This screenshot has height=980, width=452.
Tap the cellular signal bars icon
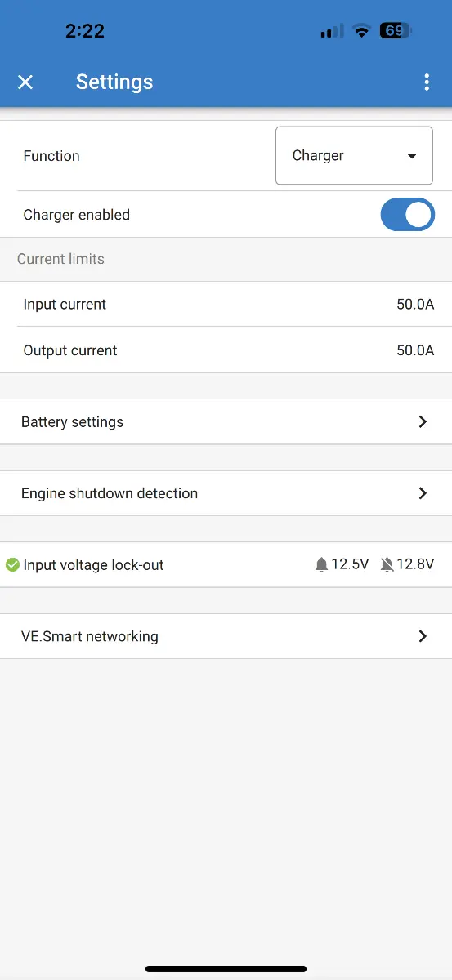pyautogui.click(x=332, y=31)
